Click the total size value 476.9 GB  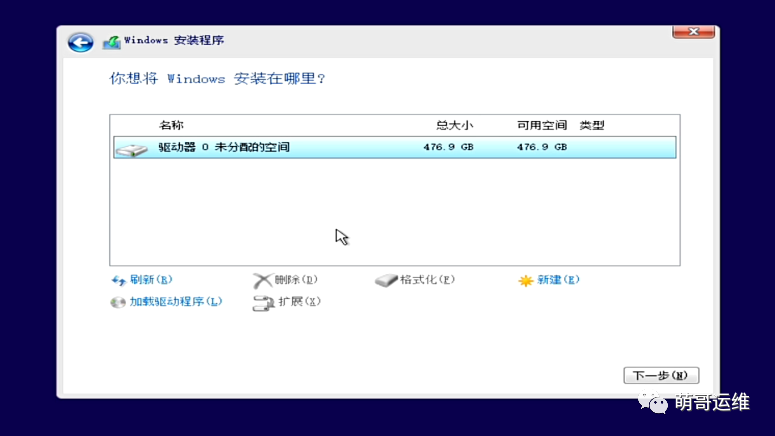(x=448, y=147)
